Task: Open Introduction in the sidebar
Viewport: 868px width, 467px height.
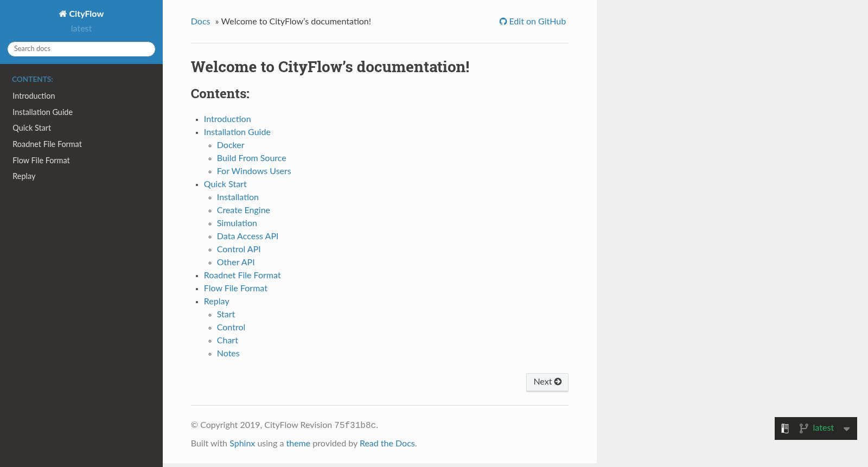Action: (x=34, y=96)
